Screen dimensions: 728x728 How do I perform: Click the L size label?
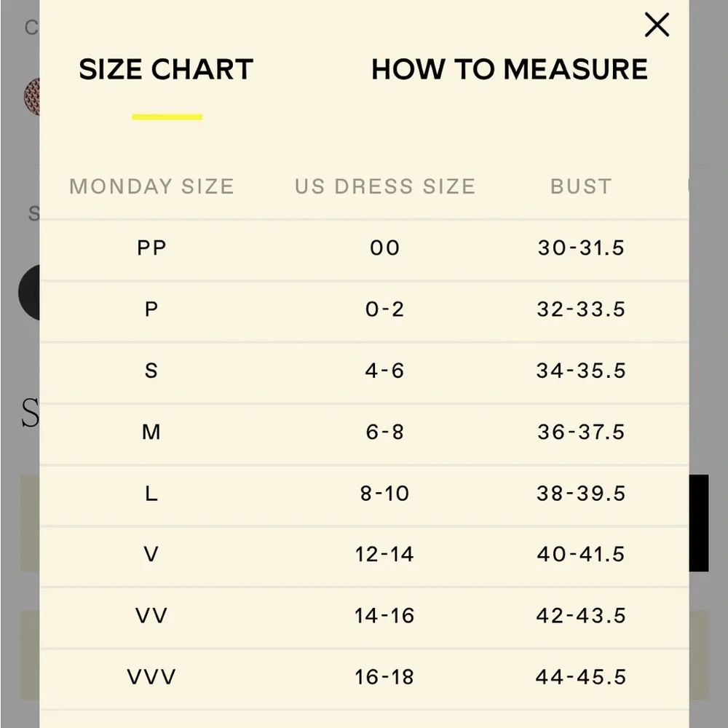coord(151,493)
